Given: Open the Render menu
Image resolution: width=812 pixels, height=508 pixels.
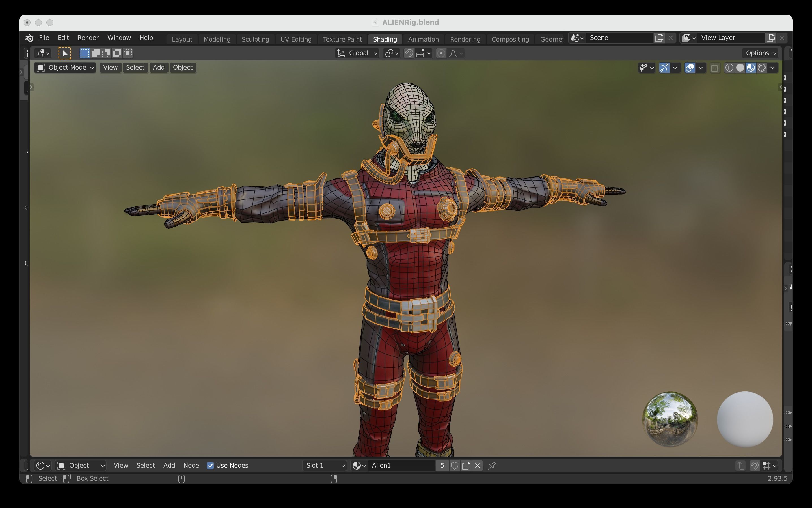Looking at the screenshot, I should 88,38.
